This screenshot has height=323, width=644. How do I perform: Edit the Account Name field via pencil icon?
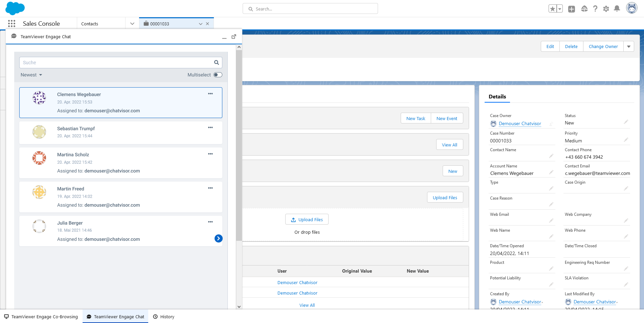coord(551,172)
